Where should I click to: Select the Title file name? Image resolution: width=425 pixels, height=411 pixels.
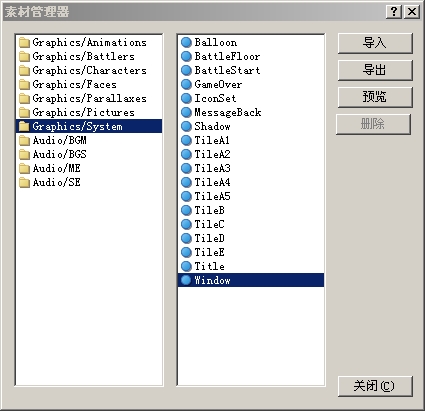pyautogui.click(x=209, y=267)
